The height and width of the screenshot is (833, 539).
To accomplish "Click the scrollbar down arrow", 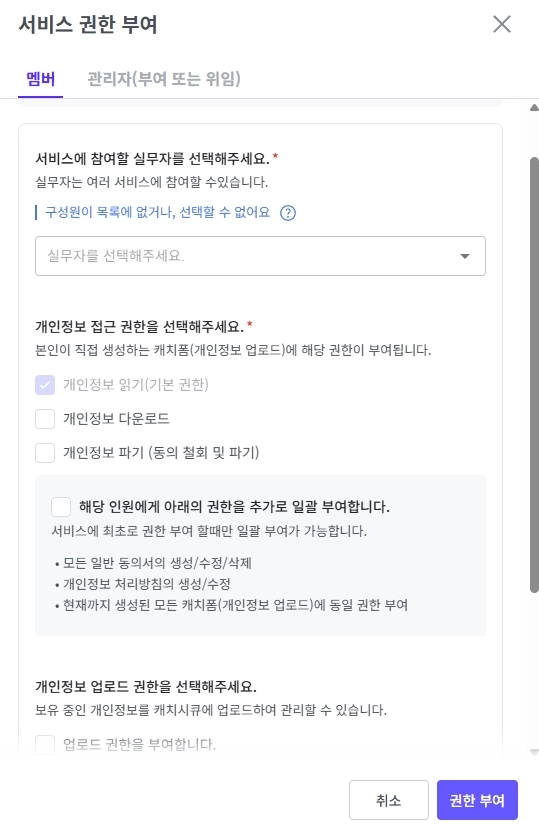I will coord(534,752).
